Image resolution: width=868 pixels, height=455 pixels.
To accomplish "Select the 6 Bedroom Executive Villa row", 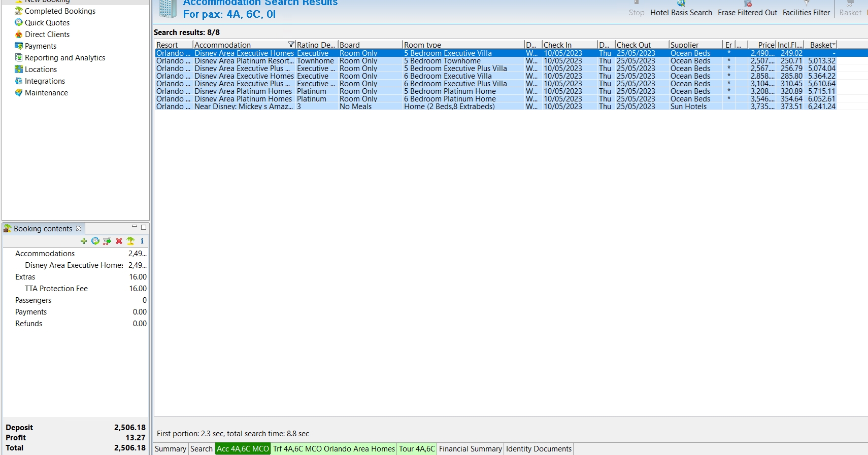I will (x=495, y=76).
